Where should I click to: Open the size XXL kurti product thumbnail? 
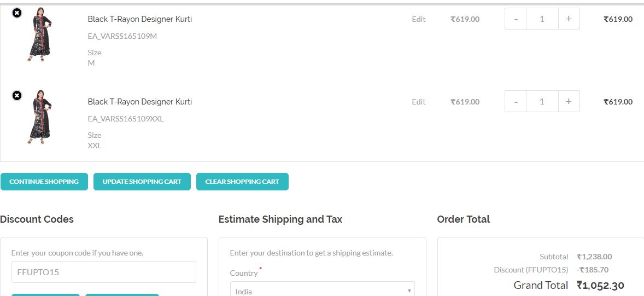[x=40, y=117]
